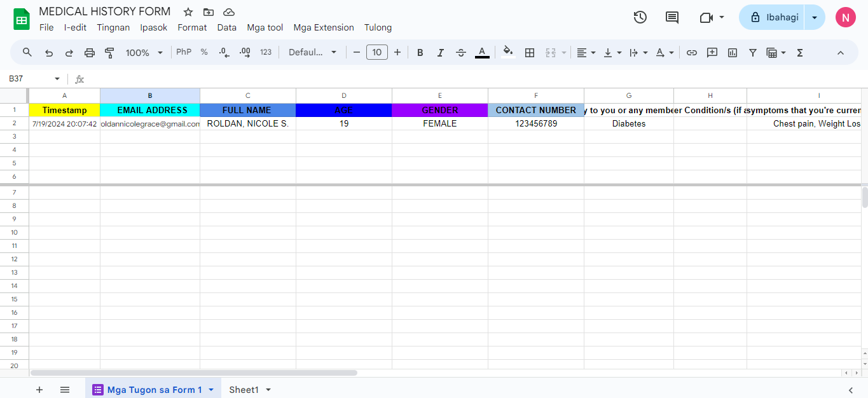868x398 pixels.
Task: Open the Format menu
Action: click(x=192, y=27)
